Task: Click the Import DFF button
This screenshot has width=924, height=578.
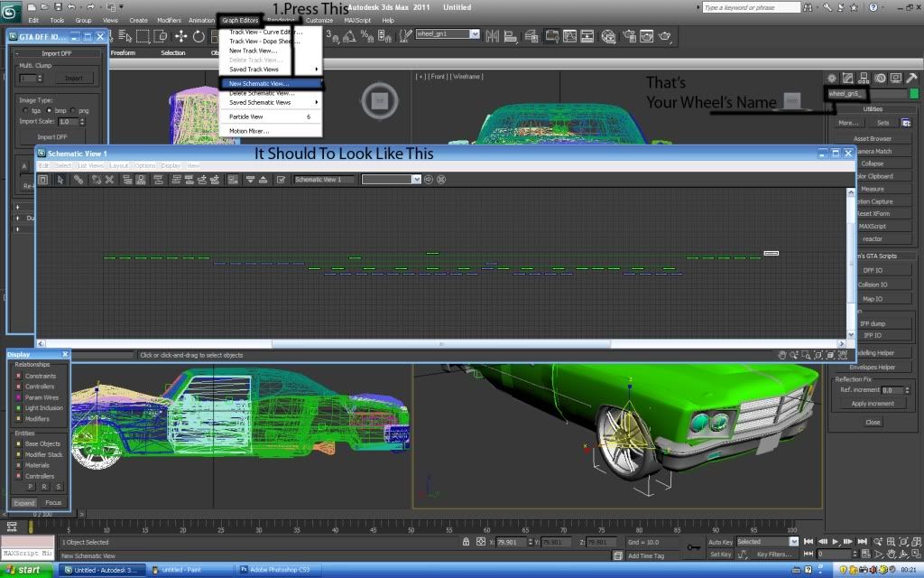Action: (x=51, y=137)
